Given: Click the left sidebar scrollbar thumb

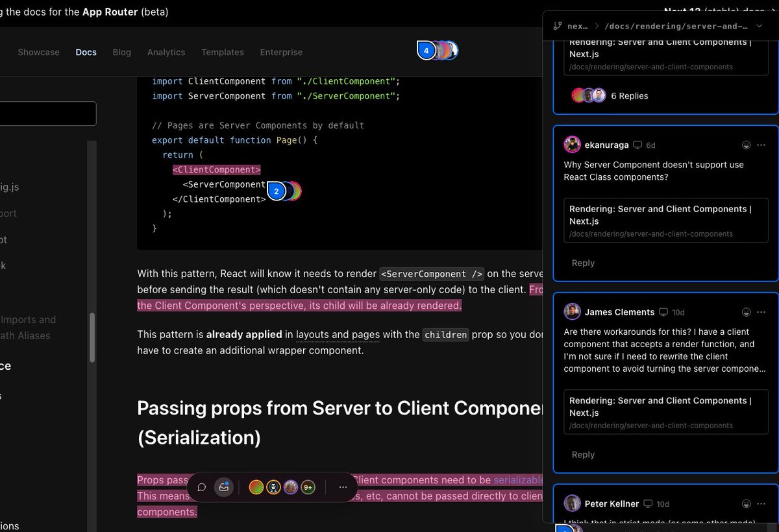Looking at the screenshot, I should (92, 337).
